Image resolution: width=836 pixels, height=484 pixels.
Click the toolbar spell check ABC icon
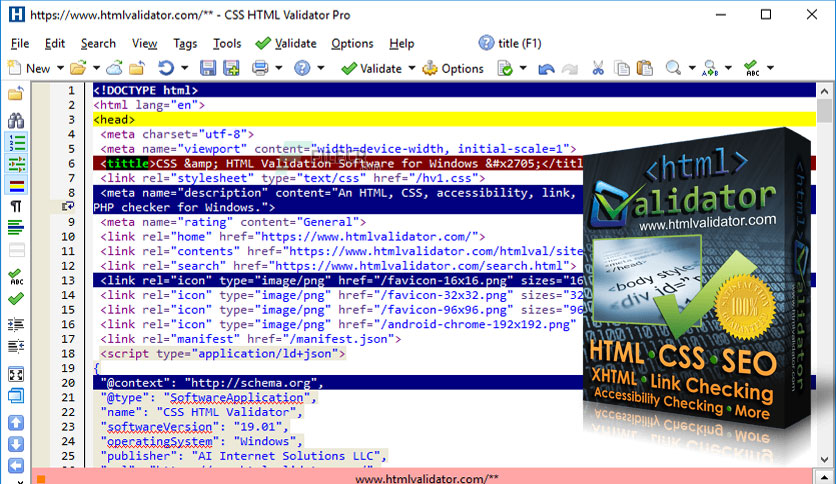751,68
